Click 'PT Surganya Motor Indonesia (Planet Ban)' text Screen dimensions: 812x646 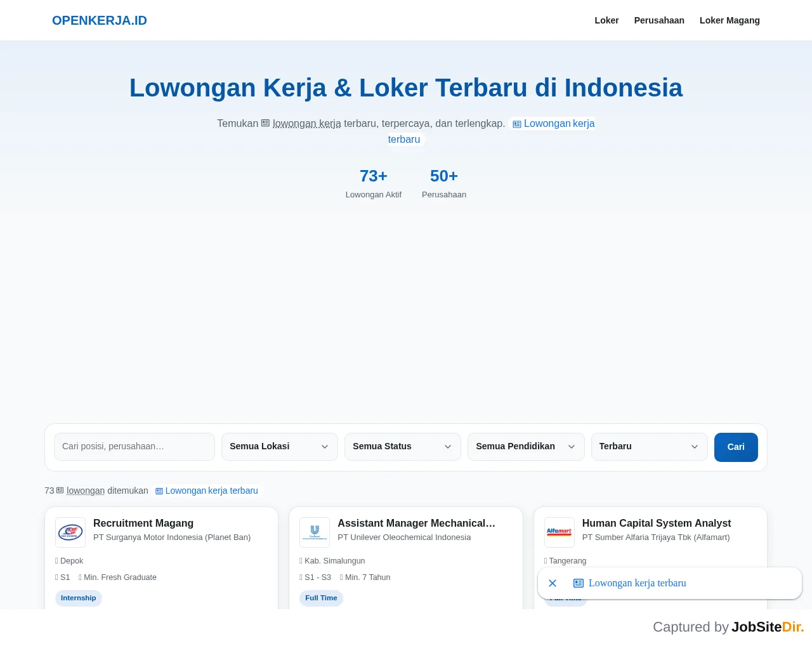point(172,537)
